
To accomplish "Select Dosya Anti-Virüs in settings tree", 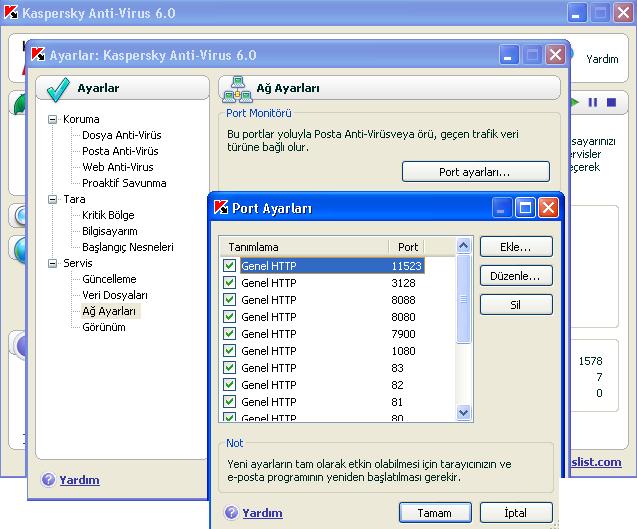I will click(x=121, y=135).
